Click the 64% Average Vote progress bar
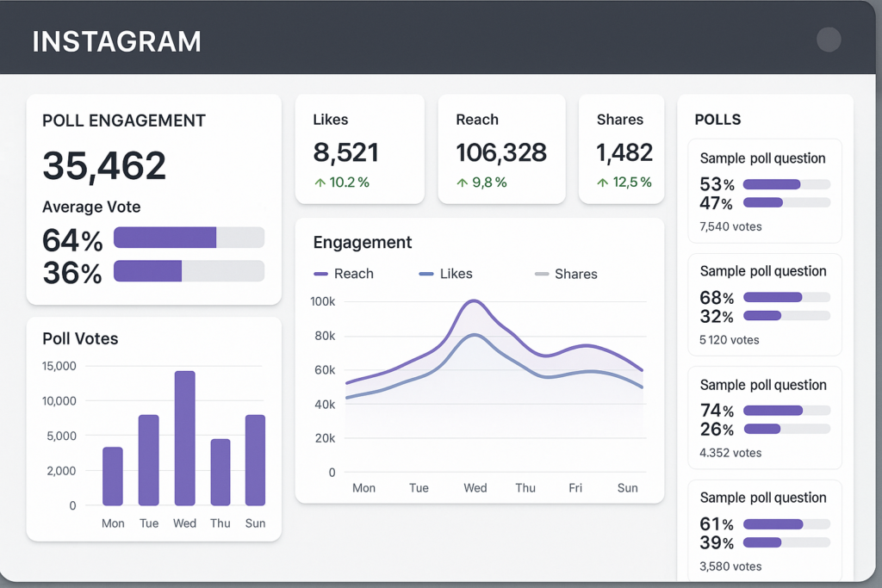This screenshot has width=882, height=588. (x=189, y=238)
